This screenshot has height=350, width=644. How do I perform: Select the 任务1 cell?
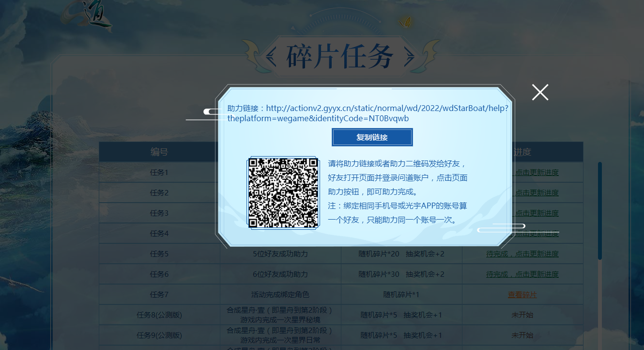(159, 172)
